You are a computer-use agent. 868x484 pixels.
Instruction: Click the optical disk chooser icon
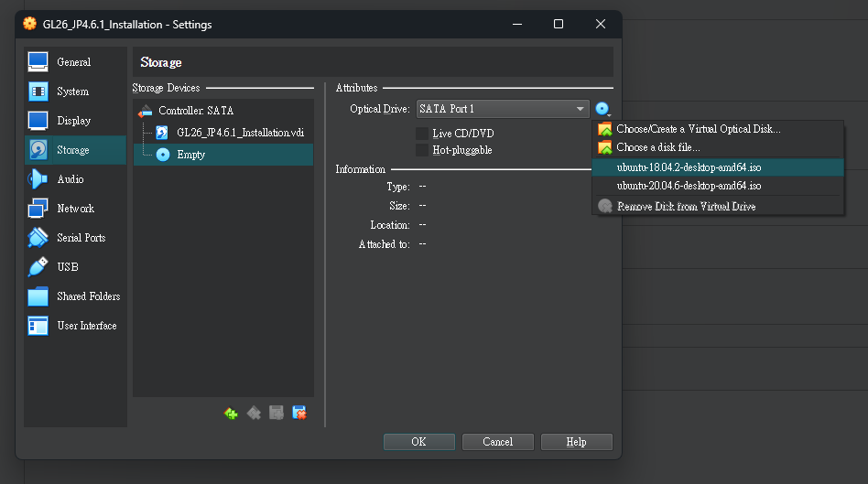click(602, 109)
